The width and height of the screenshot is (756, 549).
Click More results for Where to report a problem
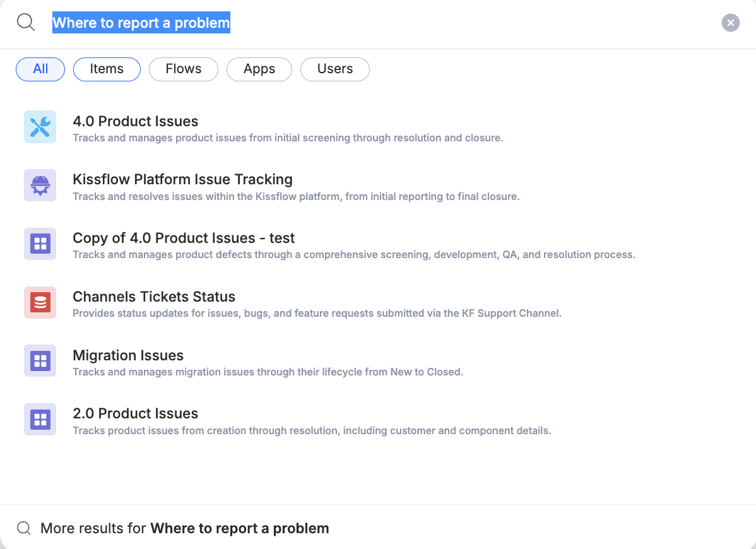pyautogui.click(x=184, y=528)
